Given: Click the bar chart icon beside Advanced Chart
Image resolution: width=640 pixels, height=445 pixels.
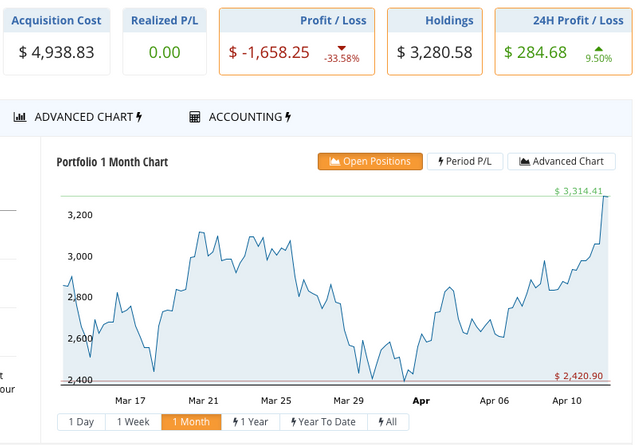Looking at the screenshot, I should pyautogui.click(x=20, y=117).
